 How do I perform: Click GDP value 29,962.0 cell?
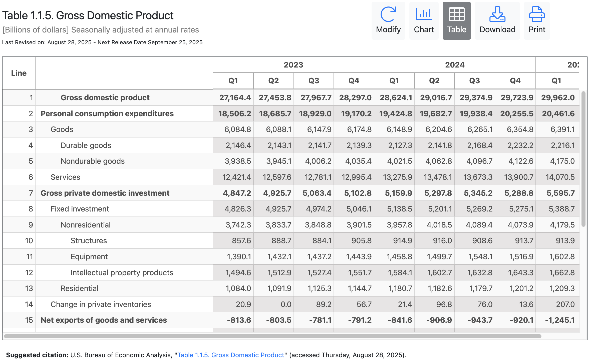(x=558, y=97)
